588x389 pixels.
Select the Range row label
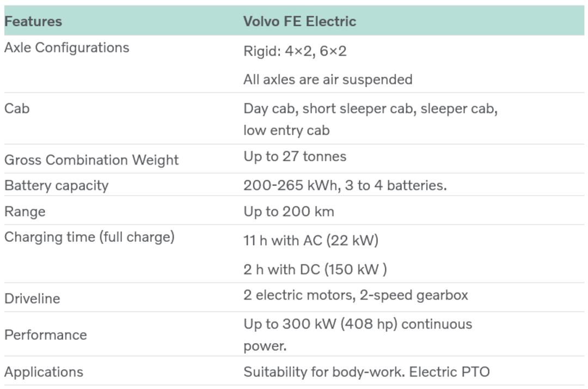coord(24,211)
